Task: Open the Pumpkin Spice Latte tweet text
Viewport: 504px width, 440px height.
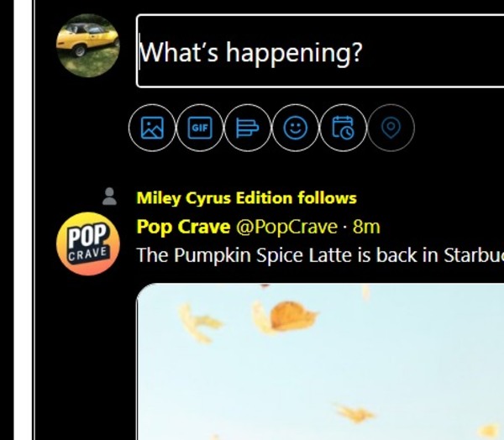Action: click(x=320, y=255)
